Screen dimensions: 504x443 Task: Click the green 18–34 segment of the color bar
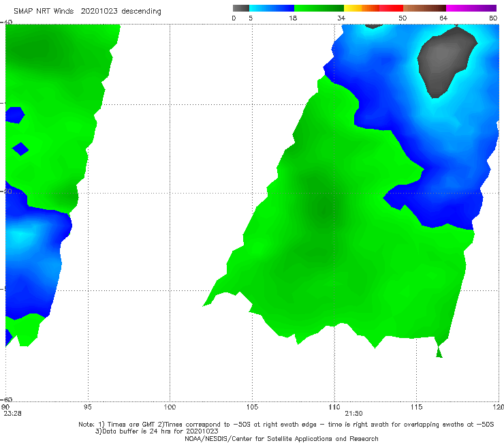319,8
